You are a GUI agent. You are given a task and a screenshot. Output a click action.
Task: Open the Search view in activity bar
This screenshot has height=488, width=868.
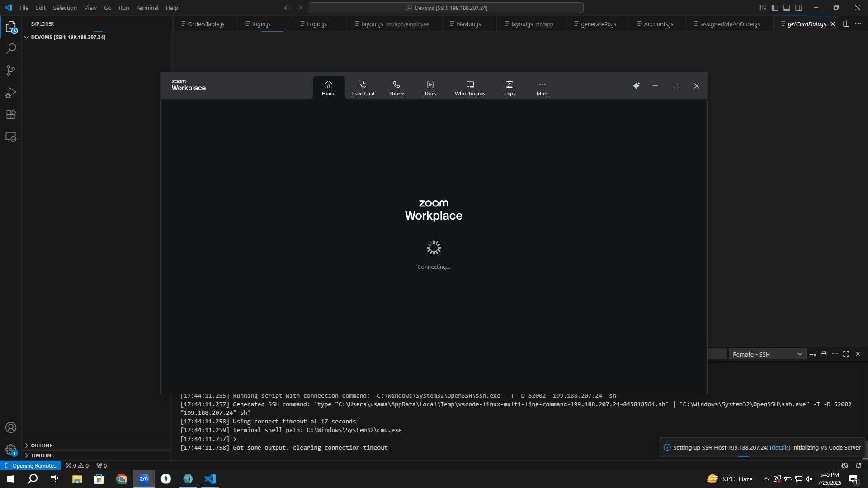pyautogui.click(x=11, y=49)
